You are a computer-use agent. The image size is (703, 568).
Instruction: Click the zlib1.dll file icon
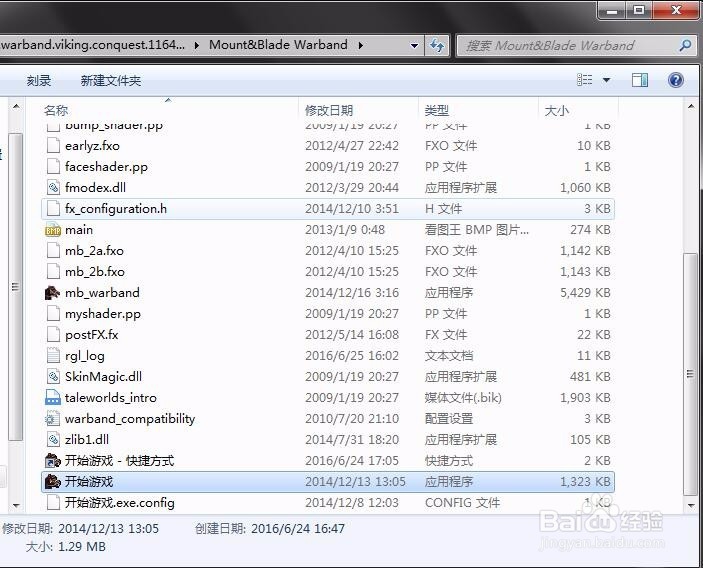(53, 440)
